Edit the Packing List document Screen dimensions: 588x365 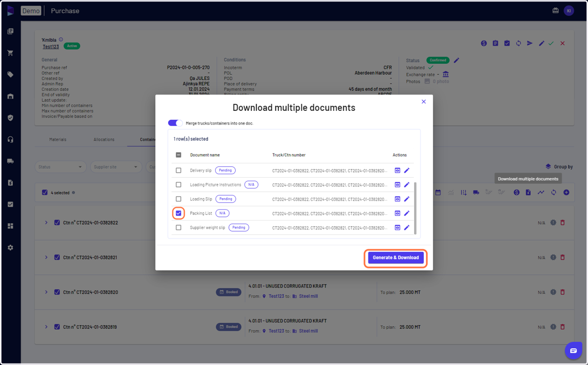tap(407, 213)
